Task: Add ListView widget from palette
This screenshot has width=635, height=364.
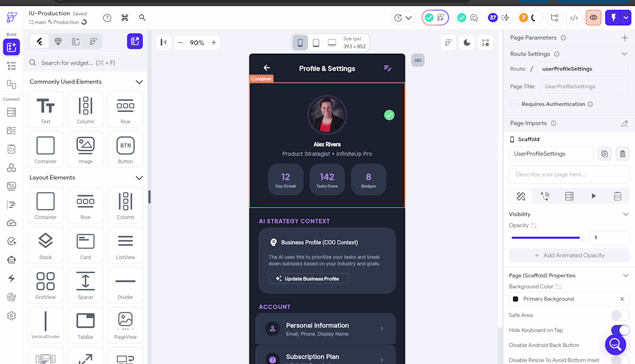Action: 125,245
